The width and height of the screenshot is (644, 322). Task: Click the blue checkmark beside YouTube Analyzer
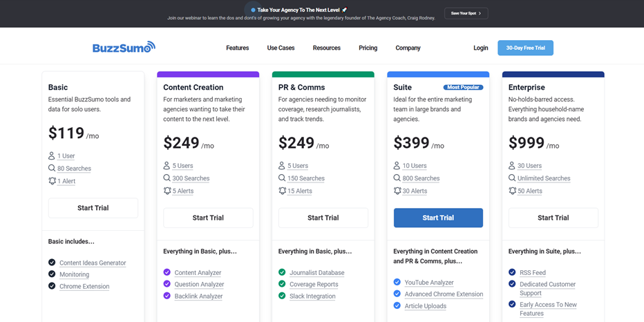pyautogui.click(x=397, y=282)
